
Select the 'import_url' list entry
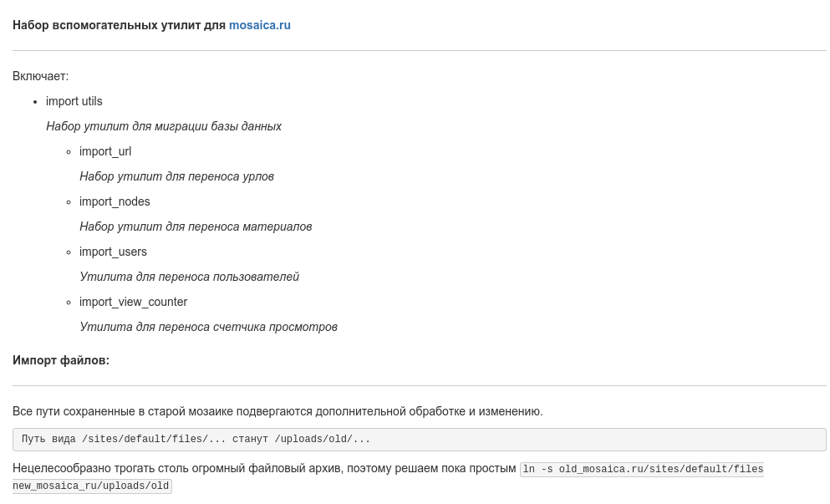(x=105, y=151)
